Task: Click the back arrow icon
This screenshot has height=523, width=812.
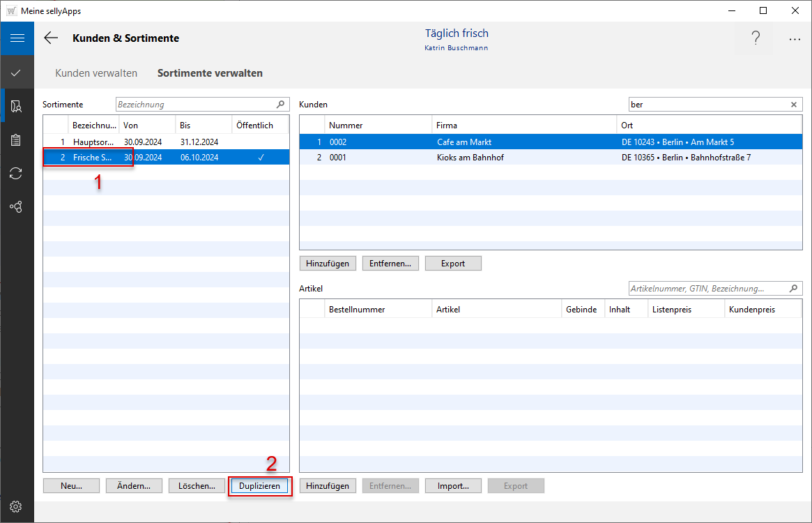Action: point(51,38)
